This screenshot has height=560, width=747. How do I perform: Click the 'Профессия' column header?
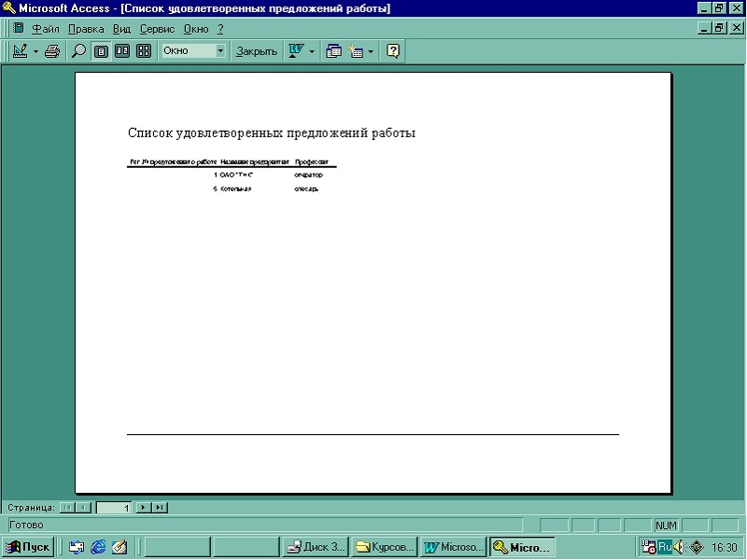[x=312, y=161]
